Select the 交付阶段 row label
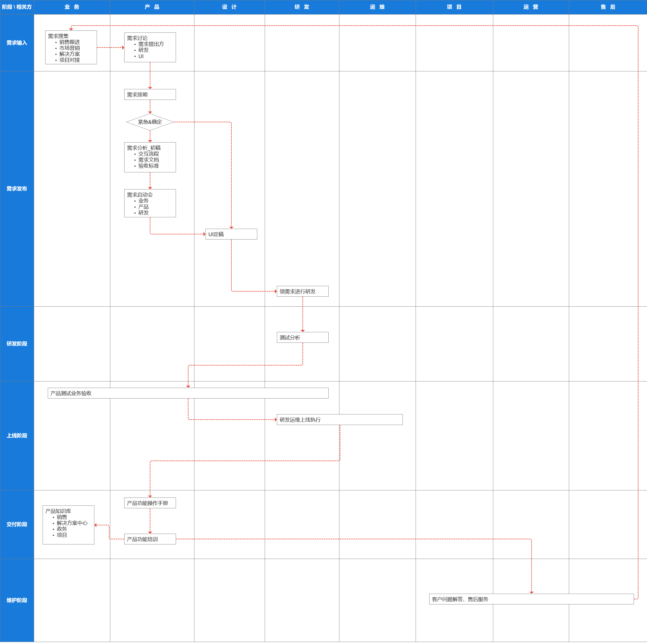 17,524
